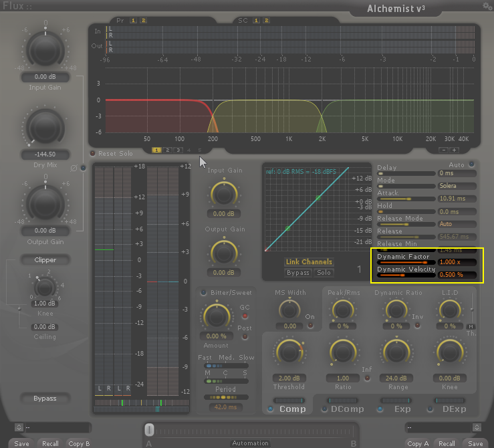Viewport: 494px width, 448px height.
Task: Open the Mode dropdown showing Solera
Action: 457,185
